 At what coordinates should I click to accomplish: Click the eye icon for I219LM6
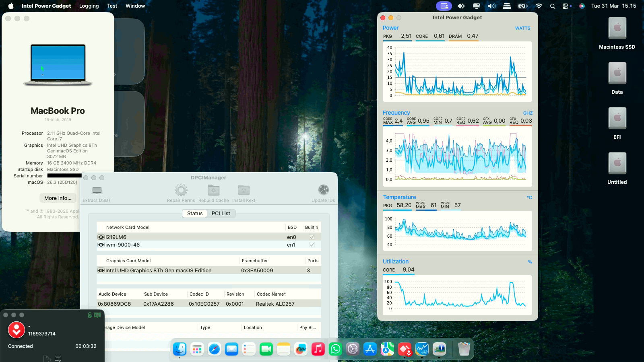pos(101,237)
